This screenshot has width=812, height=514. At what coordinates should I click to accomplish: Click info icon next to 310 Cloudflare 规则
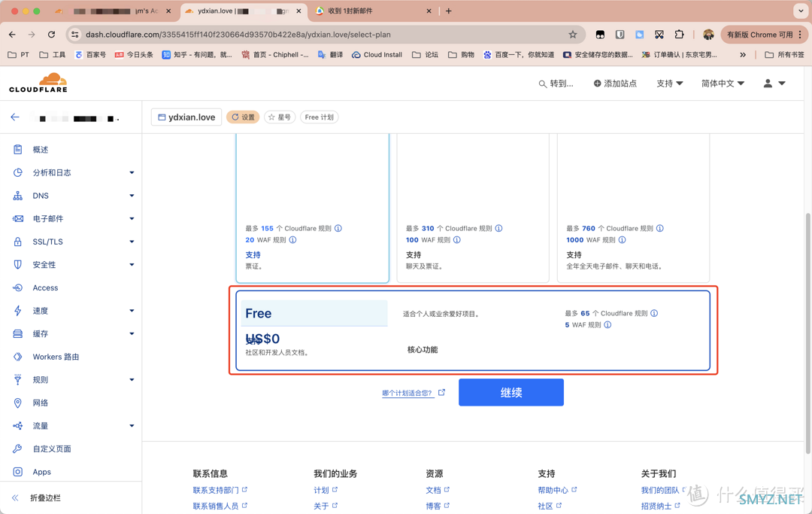(x=498, y=229)
